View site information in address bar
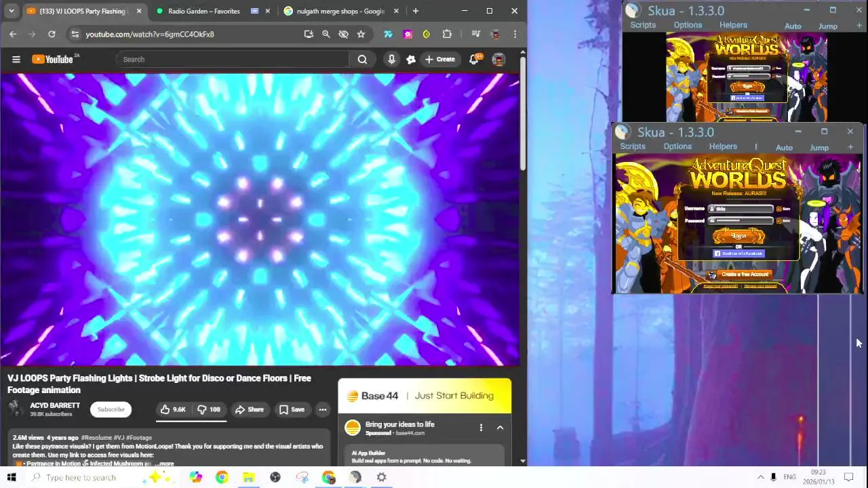The width and height of the screenshot is (868, 488). pyautogui.click(x=75, y=34)
